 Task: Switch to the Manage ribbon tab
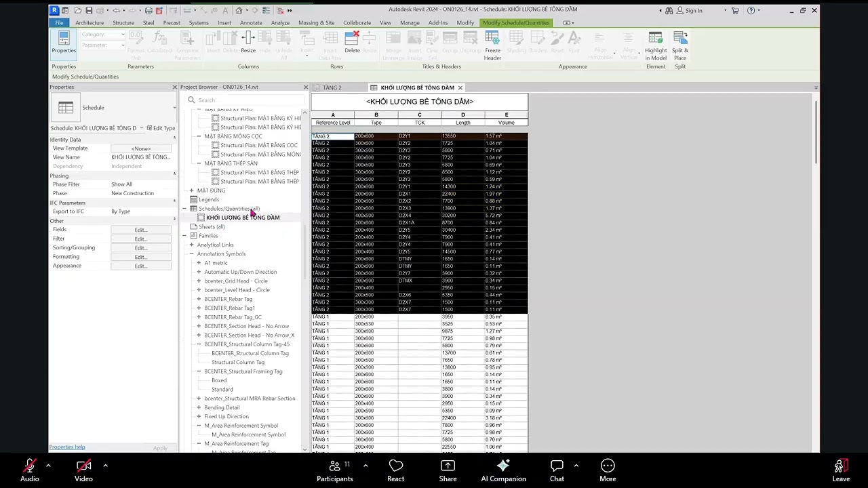tap(410, 22)
